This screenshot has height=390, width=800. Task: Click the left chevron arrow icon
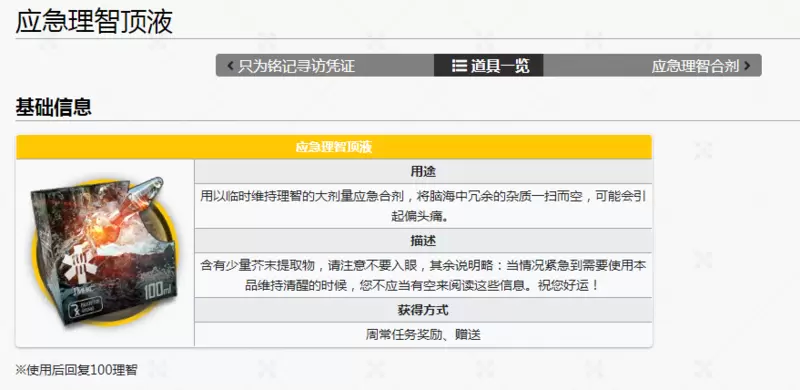(x=230, y=66)
